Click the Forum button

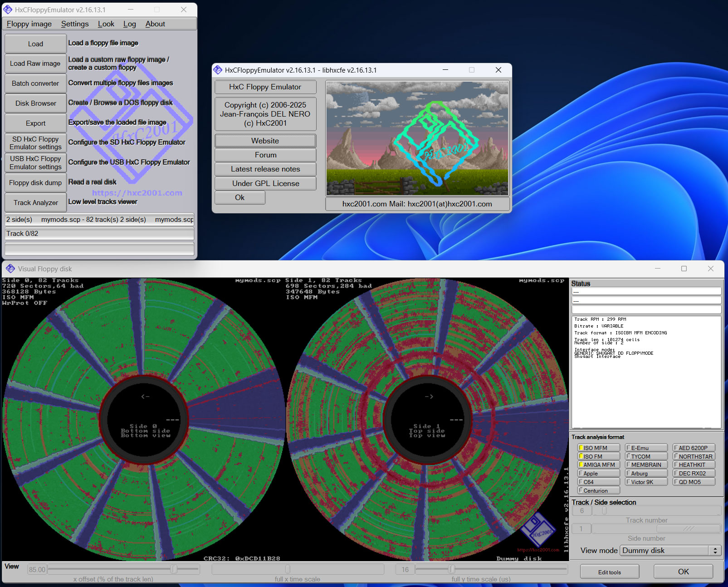coord(265,155)
